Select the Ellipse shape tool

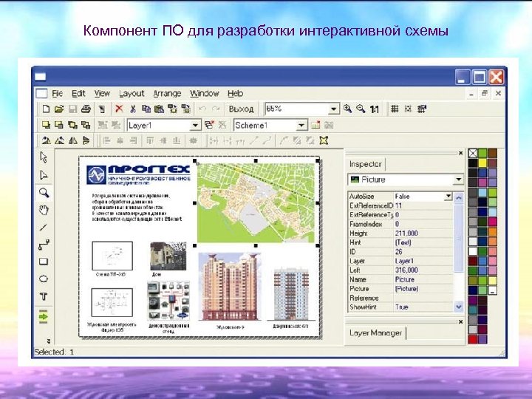(x=44, y=279)
